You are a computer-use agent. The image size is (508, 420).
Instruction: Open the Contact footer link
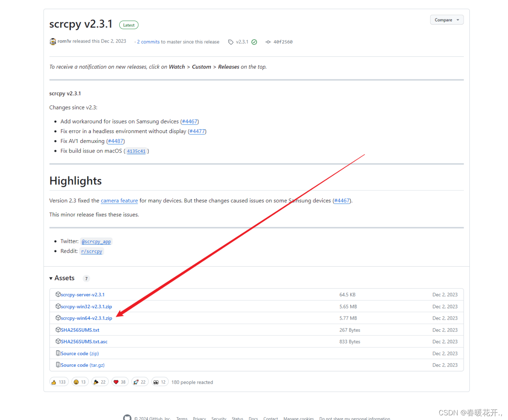tap(271, 418)
